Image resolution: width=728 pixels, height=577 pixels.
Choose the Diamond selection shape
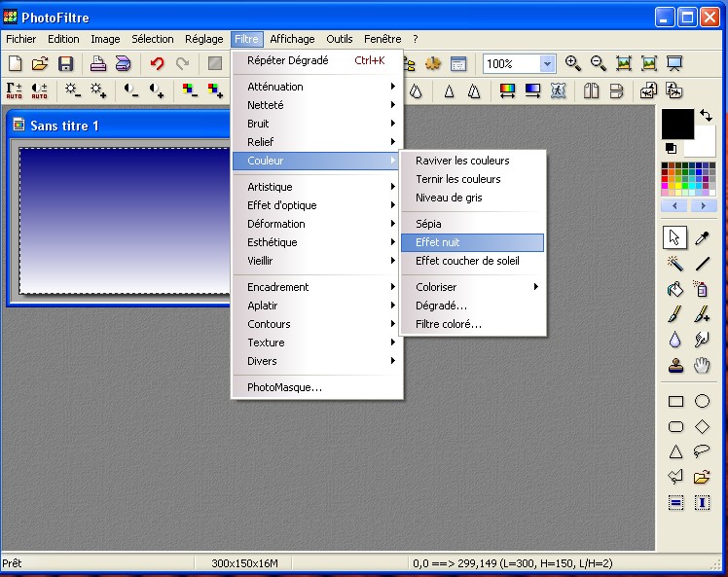[x=702, y=426]
